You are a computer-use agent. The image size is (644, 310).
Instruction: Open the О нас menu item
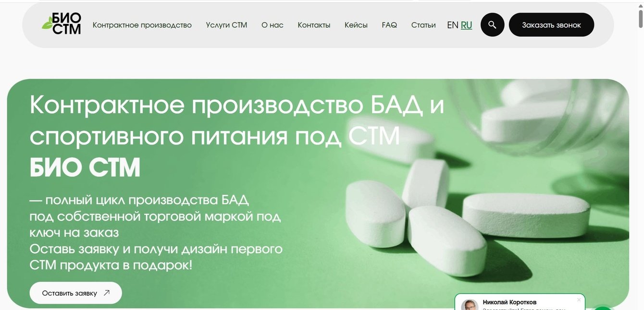coord(272,25)
